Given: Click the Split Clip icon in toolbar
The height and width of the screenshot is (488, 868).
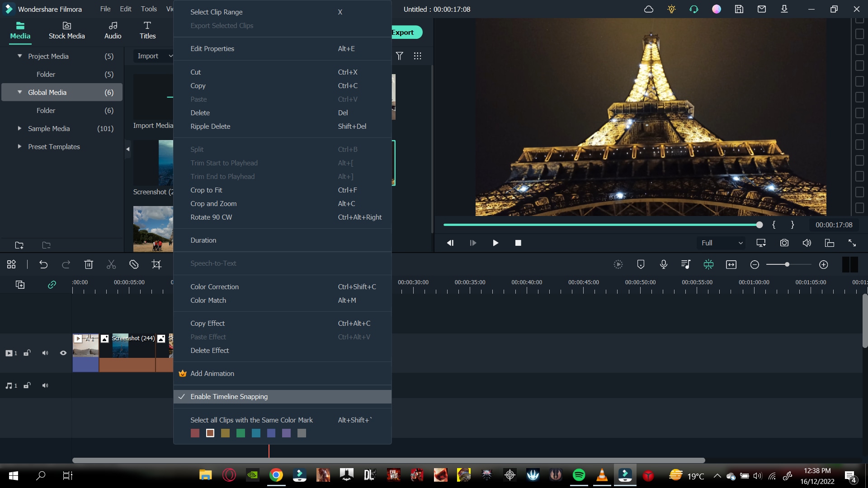Looking at the screenshot, I should pyautogui.click(x=111, y=264).
